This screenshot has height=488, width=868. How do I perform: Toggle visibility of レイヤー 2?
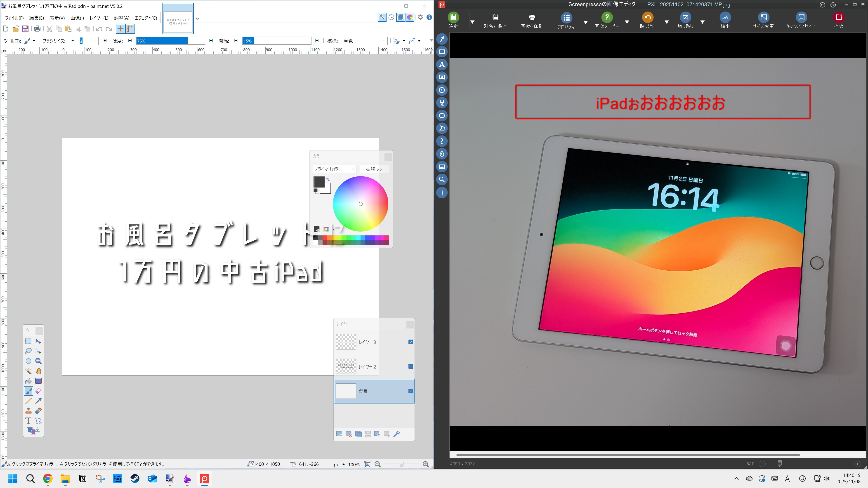click(410, 366)
